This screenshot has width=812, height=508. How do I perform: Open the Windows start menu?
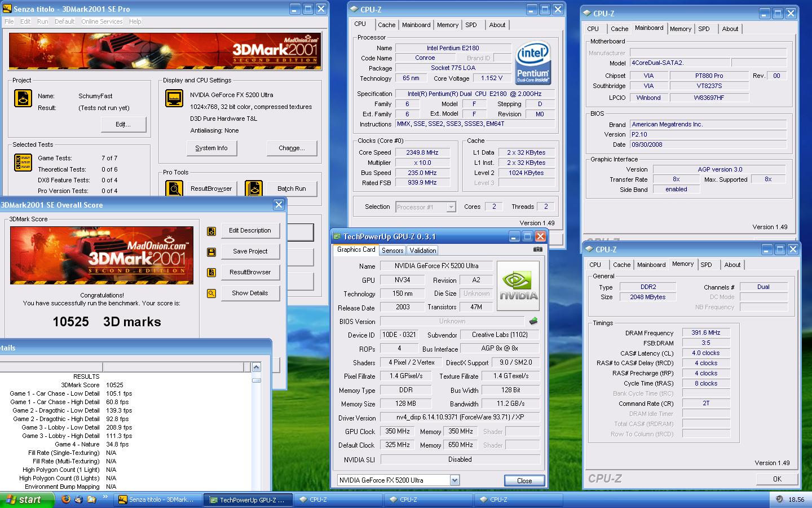[x=27, y=500]
